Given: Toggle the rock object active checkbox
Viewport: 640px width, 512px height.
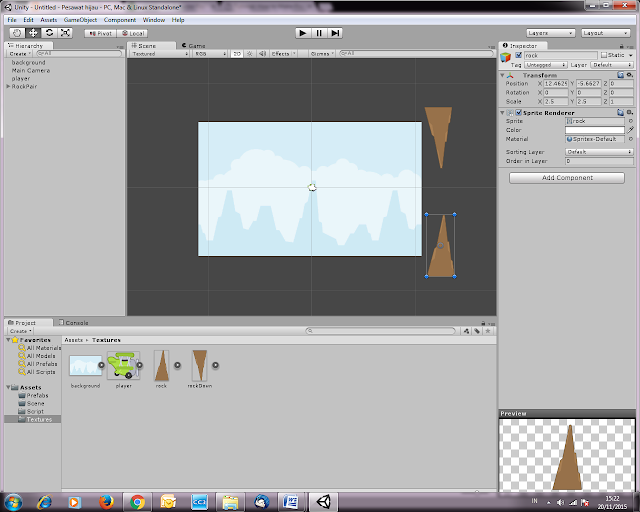Looking at the screenshot, I should 518,55.
